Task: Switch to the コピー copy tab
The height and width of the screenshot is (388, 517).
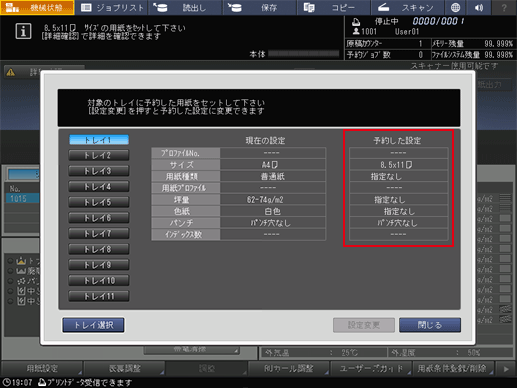Action: [x=333, y=7]
